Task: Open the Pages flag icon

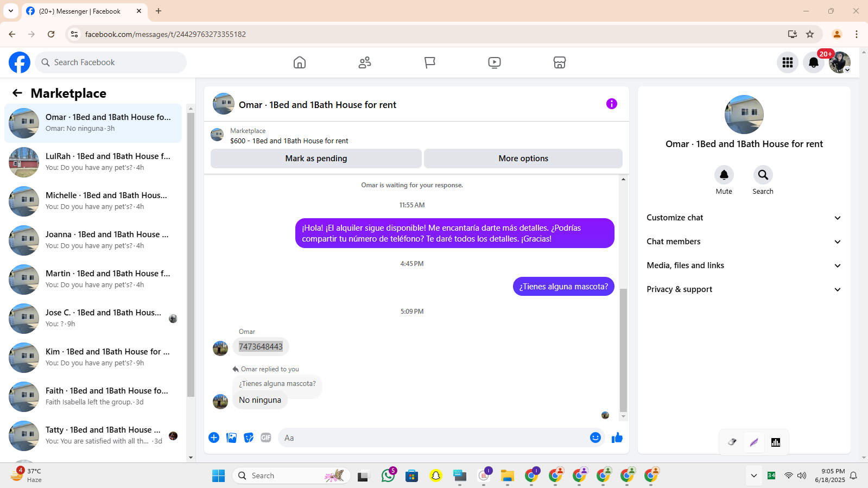Action: [430, 62]
